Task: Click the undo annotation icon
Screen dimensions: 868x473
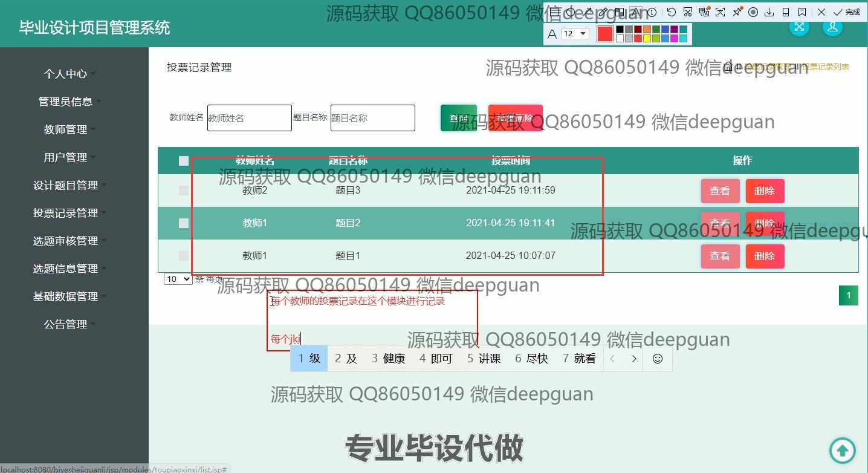Action: [672, 12]
